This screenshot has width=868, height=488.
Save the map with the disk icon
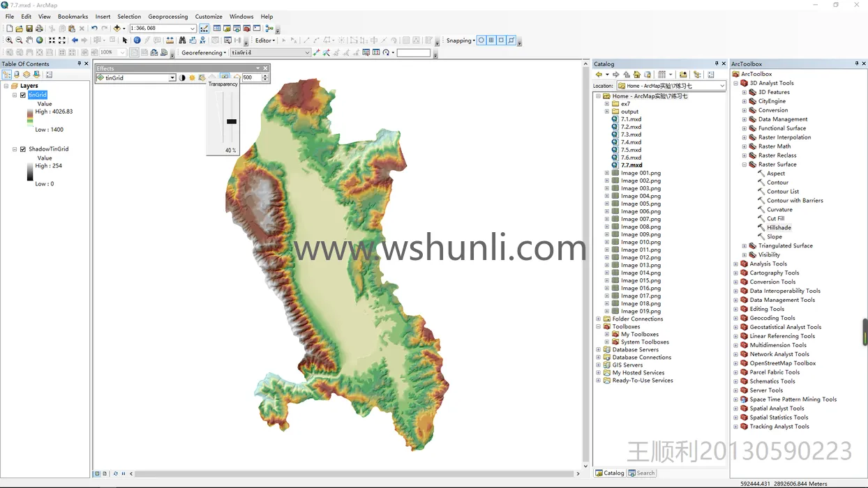tap(29, 29)
